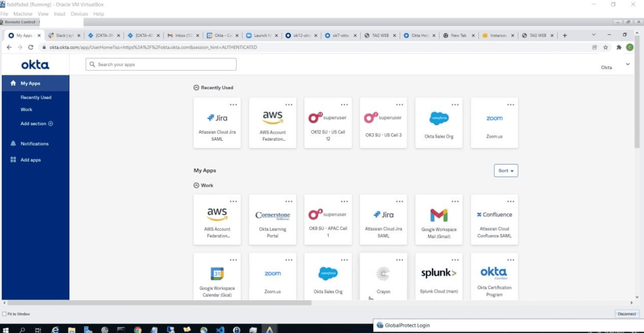Screen dimensions: 644x333
Task: Switch to the Slack browser tab
Action: pyautogui.click(x=64, y=36)
